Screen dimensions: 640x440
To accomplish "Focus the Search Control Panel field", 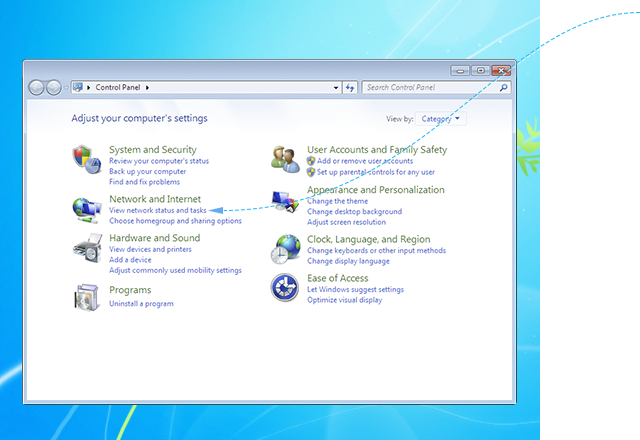I will click(x=436, y=87).
